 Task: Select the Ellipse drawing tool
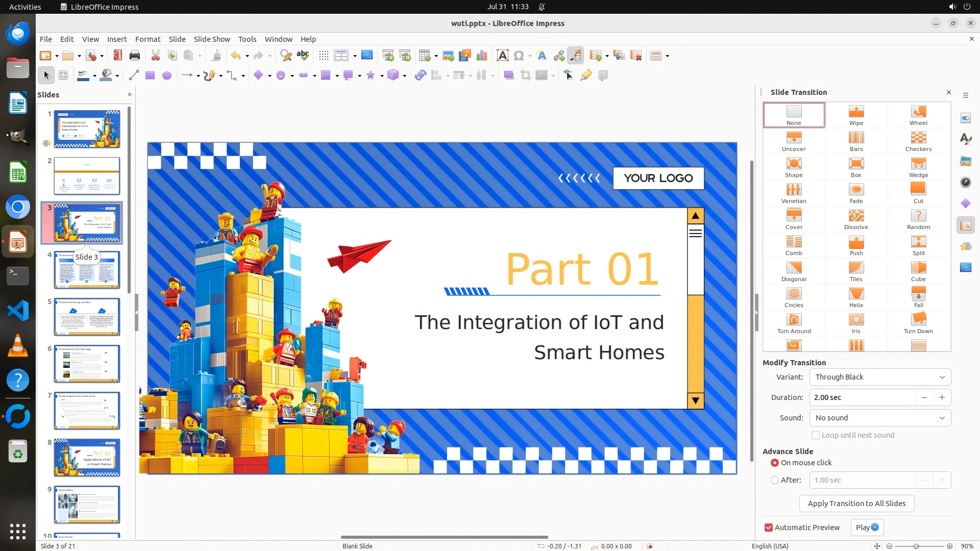pyautogui.click(x=166, y=76)
